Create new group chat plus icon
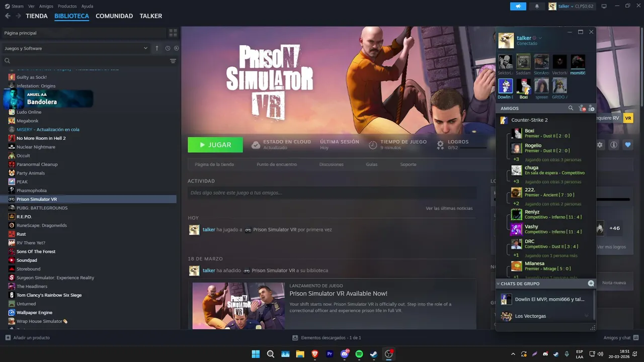This screenshot has width=644, height=362. (x=591, y=284)
